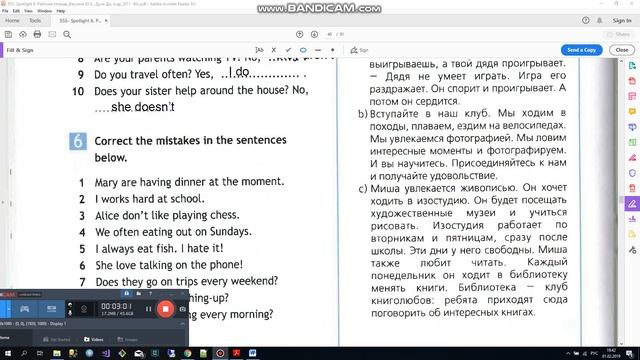Open Redact tool in right pane
640x360 pixels.
point(632,158)
